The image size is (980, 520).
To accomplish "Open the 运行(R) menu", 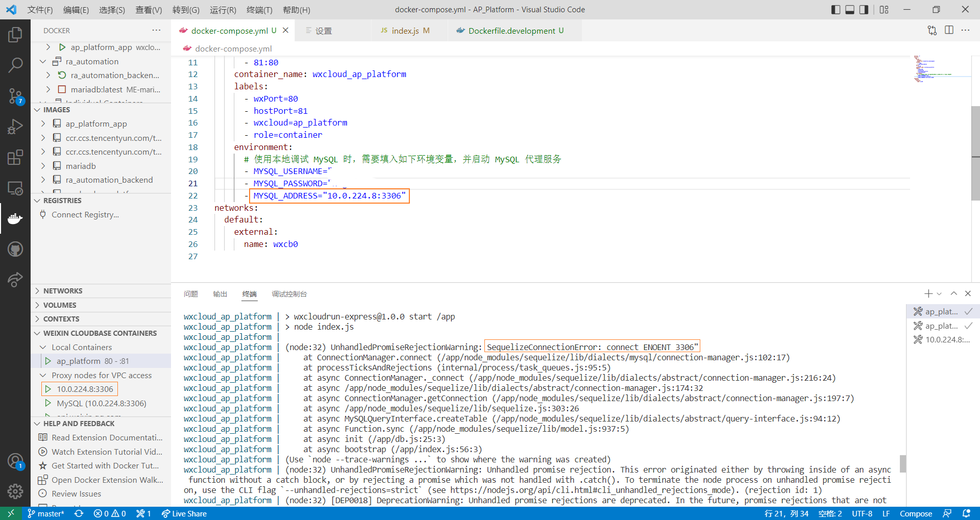I will pyautogui.click(x=223, y=10).
